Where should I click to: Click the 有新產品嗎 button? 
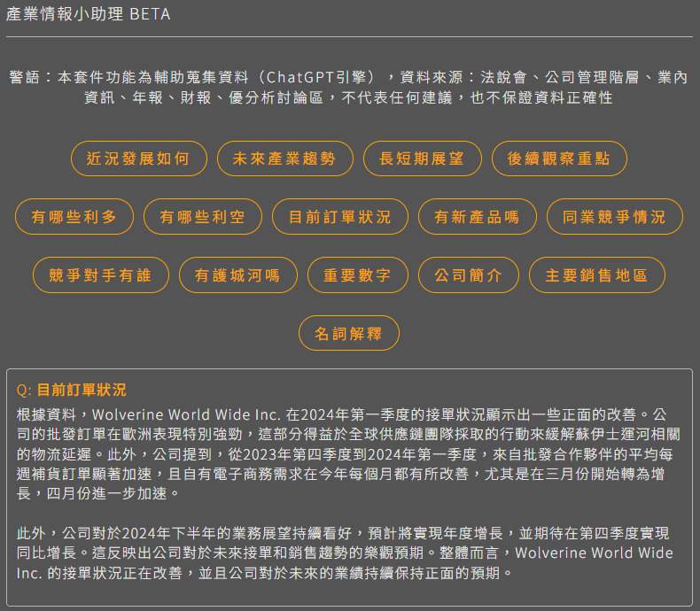(478, 217)
